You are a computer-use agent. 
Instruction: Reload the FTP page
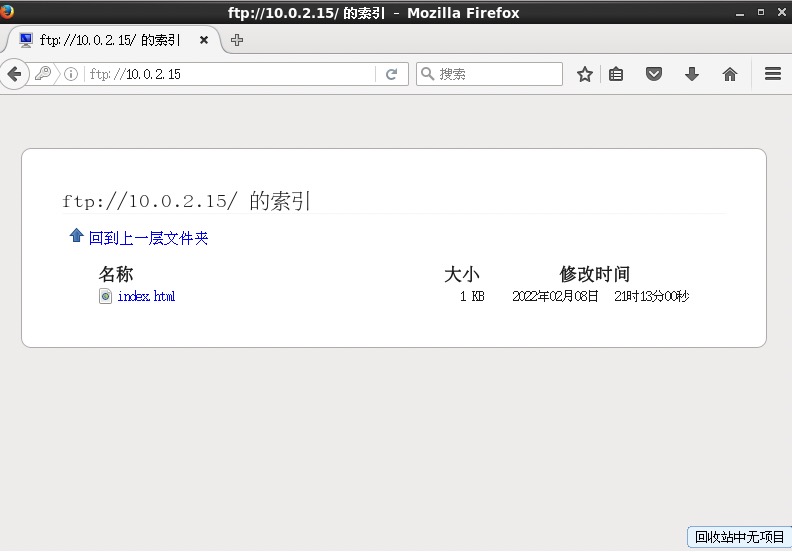pos(391,74)
